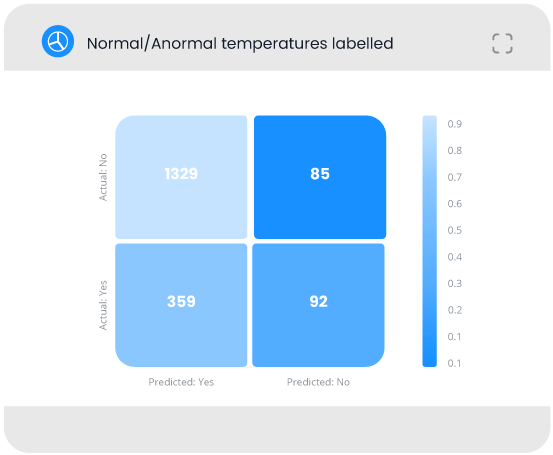Click the 0.8 legend tick value

coord(455,151)
